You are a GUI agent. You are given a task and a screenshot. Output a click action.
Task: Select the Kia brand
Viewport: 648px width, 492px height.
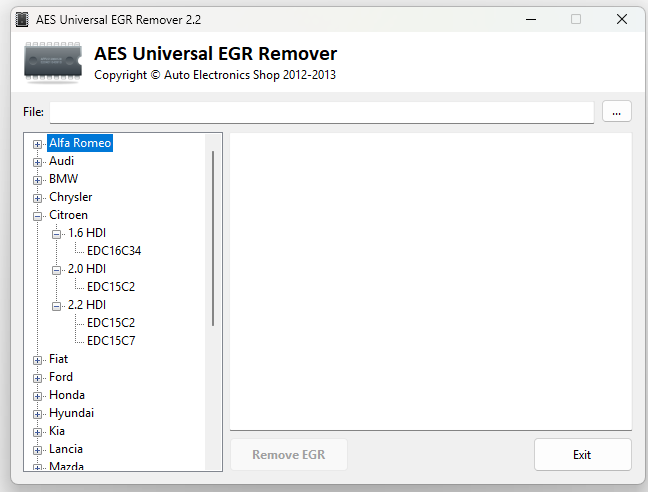point(57,431)
